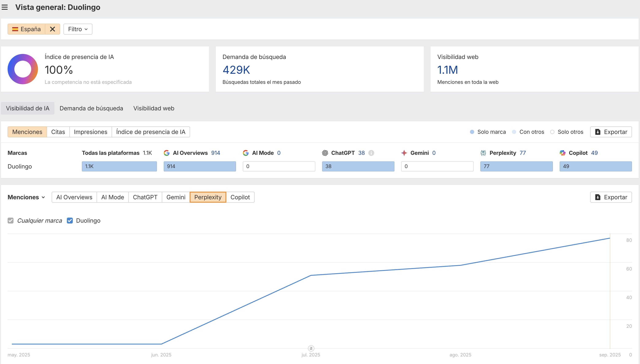The width and height of the screenshot is (640, 364).
Task: Click the AI Overviews Google icon
Action: [x=166, y=153]
